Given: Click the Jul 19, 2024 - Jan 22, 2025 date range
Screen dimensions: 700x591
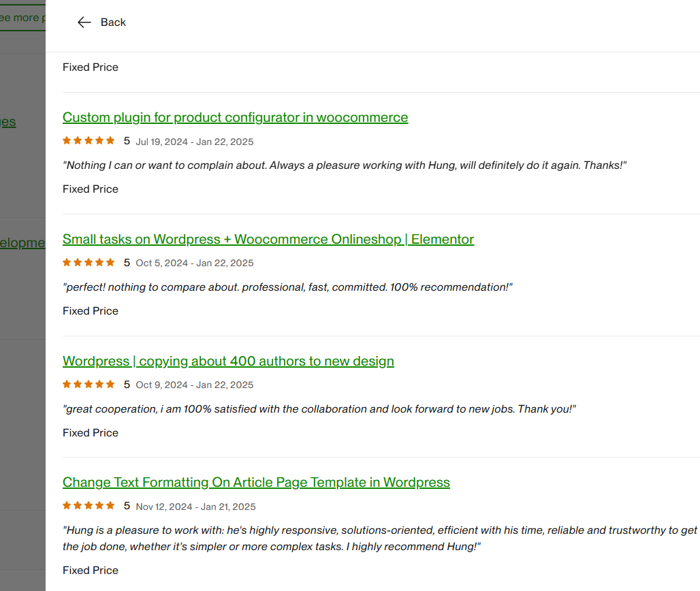Looking at the screenshot, I should 194,142.
